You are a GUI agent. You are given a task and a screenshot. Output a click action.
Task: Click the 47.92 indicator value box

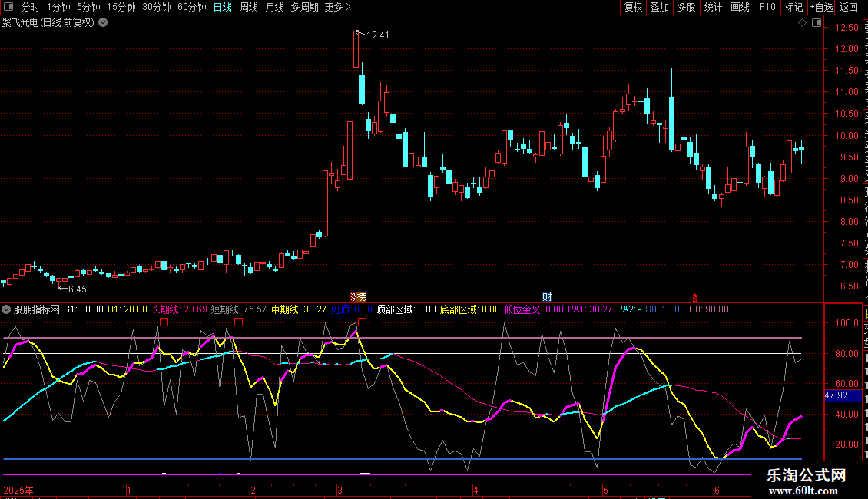(x=842, y=395)
